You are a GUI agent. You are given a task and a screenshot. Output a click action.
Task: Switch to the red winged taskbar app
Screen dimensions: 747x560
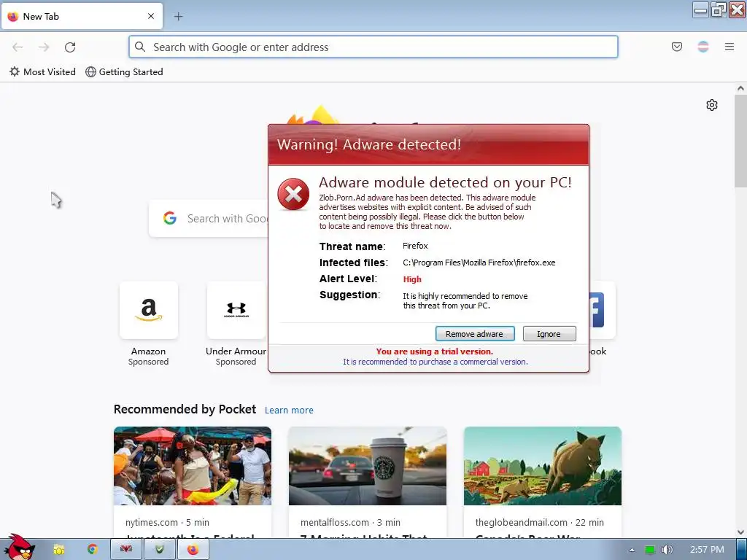(125, 550)
